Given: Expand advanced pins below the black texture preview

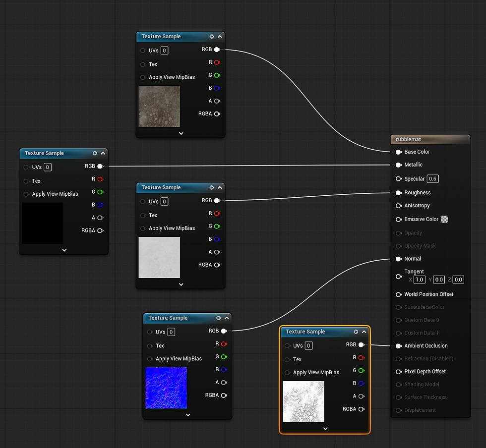Looking at the screenshot, I should (x=64, y=250).
